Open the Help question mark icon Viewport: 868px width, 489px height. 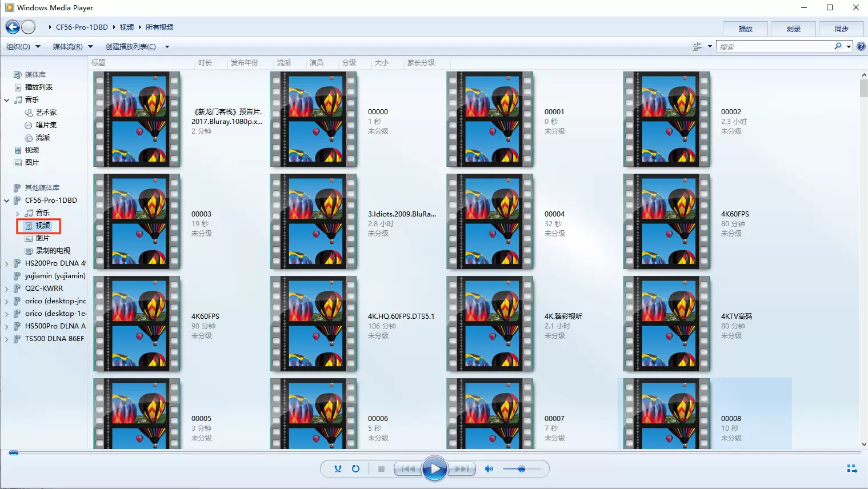click(x=861, y=47)
